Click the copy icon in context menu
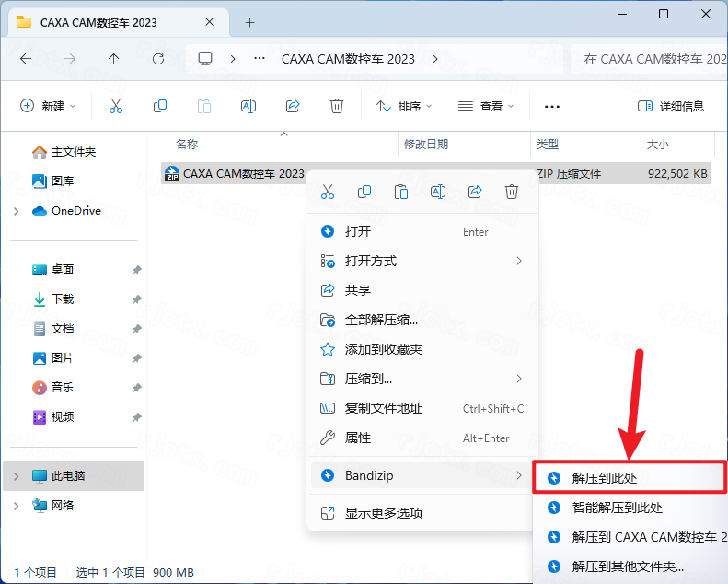 pos(364,192)
